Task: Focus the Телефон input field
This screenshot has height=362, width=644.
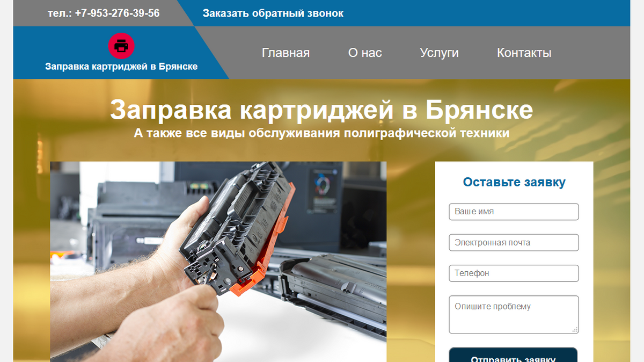Action: 514,273
